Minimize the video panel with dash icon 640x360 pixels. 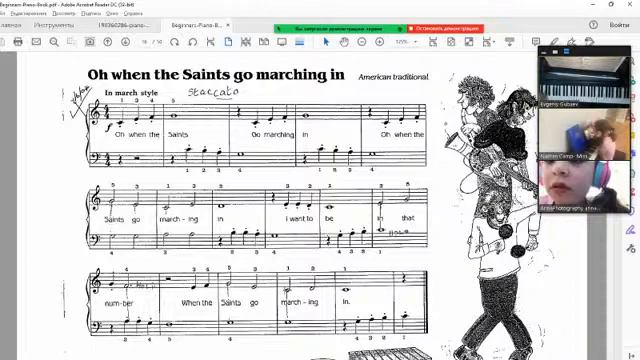click(544, 52)
